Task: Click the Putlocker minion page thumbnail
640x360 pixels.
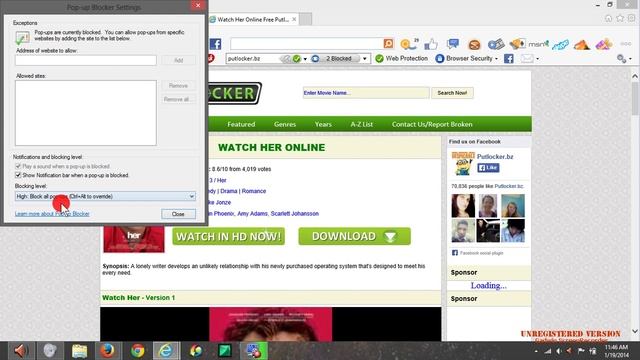Action: click(463, 163)
